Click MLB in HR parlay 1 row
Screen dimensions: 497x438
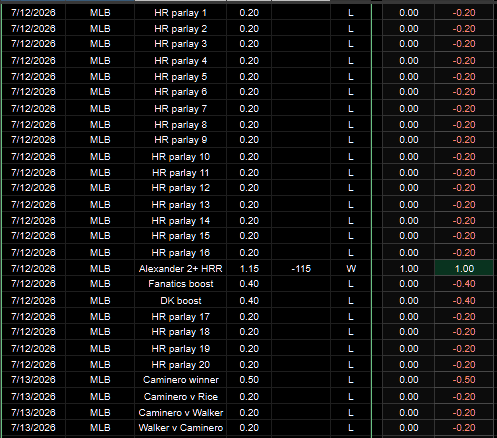100,13
